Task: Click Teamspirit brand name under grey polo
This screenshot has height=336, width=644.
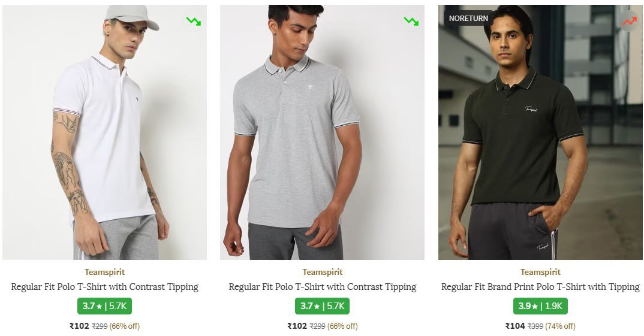Action: click(322, 272)
